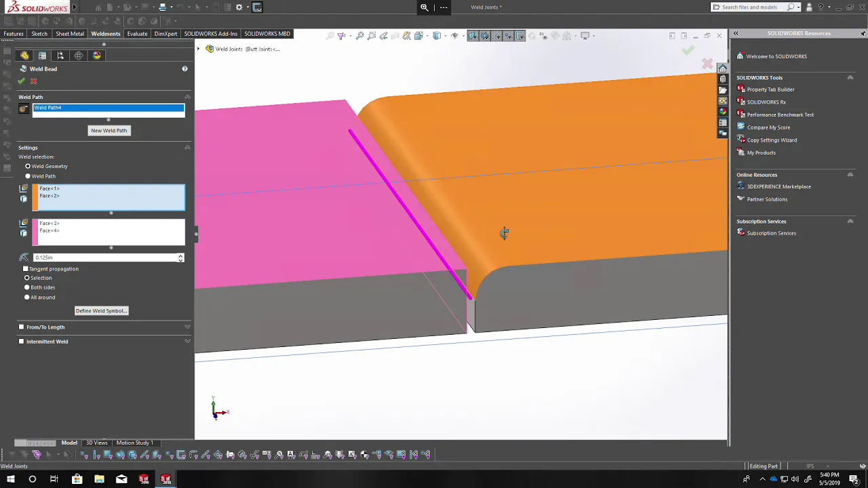Image resolution: width=868 pixels, height=488 pixels.
Task: Open SOLIDWORKS Resources home tab
Action: pos(723,68)
